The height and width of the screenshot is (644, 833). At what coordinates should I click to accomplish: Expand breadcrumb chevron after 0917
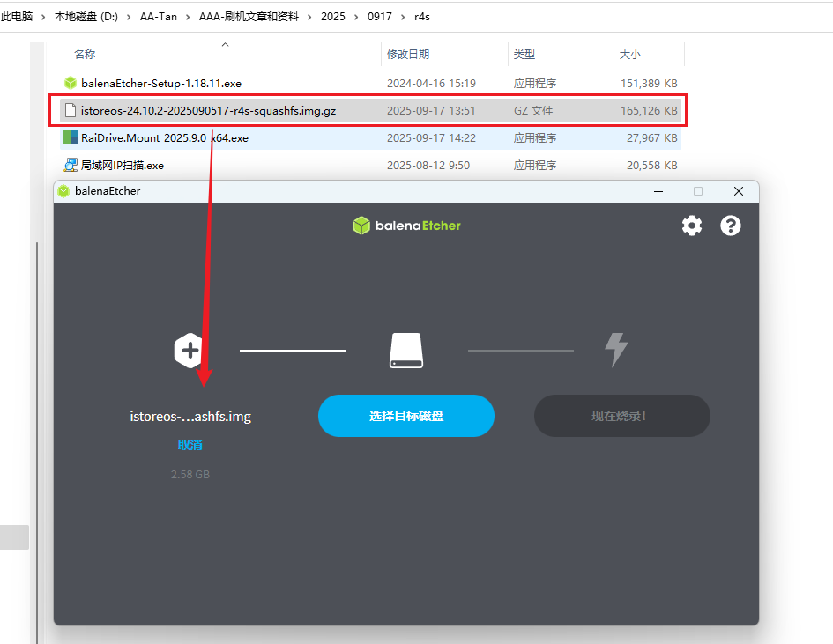(x=403, y=17)
